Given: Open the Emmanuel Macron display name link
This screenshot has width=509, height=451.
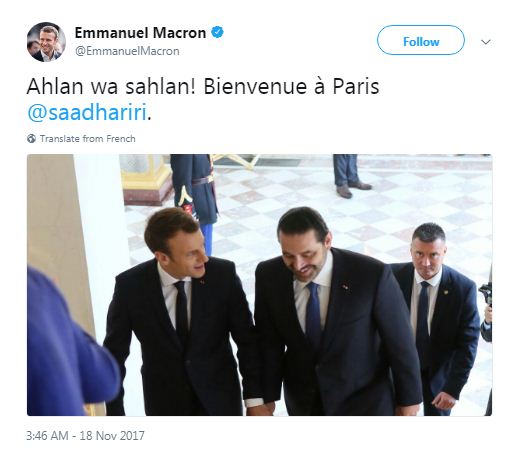Looking at the screenshot, I should tap(140, 33).
